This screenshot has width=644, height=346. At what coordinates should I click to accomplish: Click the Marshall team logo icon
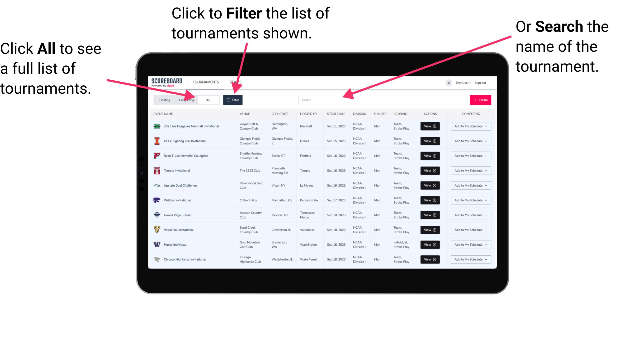pos(156,127)
